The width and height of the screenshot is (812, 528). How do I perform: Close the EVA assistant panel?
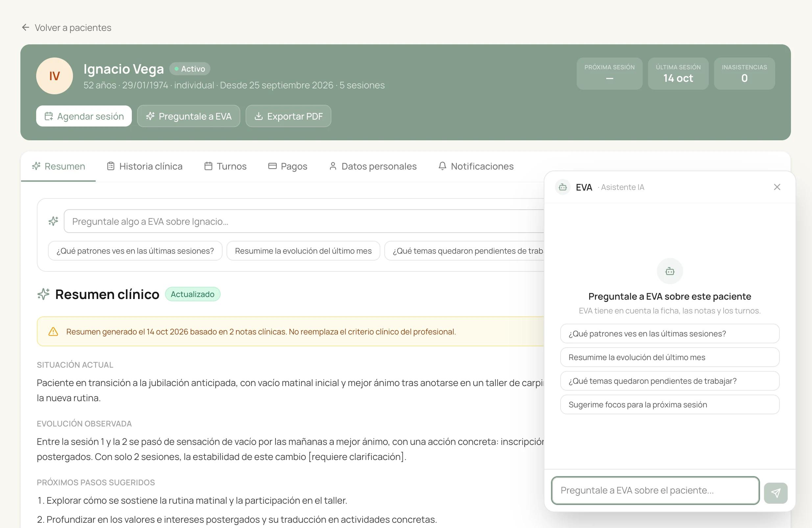(x=777, y=187)
